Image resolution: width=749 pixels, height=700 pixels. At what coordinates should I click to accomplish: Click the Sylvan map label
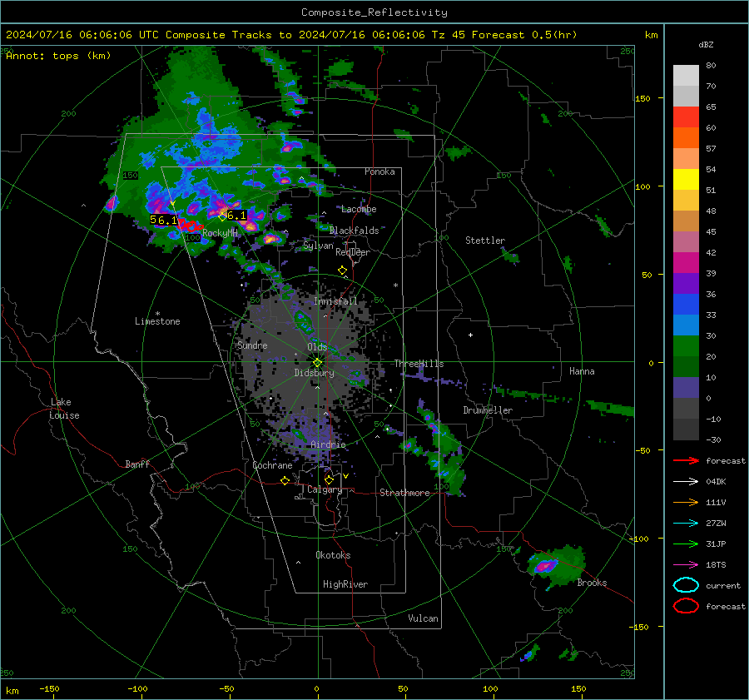tap(318, 246)
